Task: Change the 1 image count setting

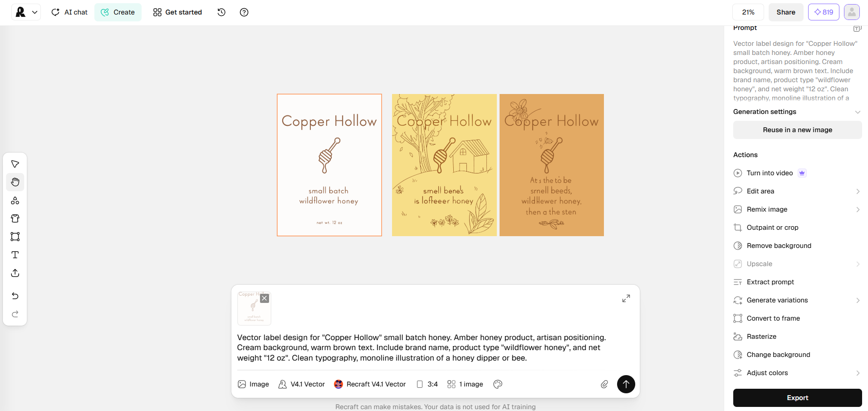Action: coord(465,384)
